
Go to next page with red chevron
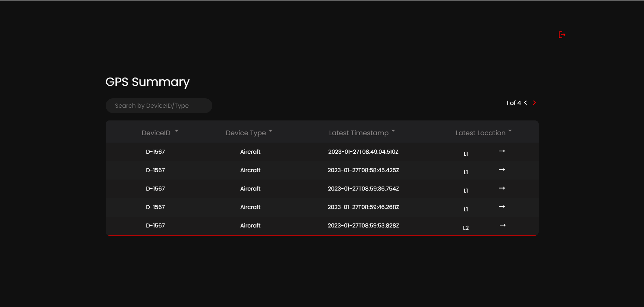534,103
